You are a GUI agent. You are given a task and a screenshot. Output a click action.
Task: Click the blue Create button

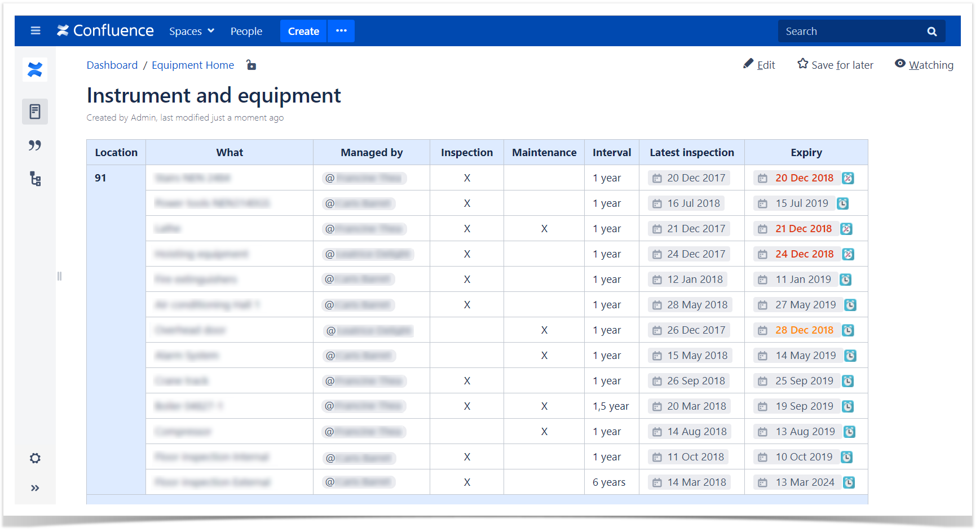pos(303,31)
